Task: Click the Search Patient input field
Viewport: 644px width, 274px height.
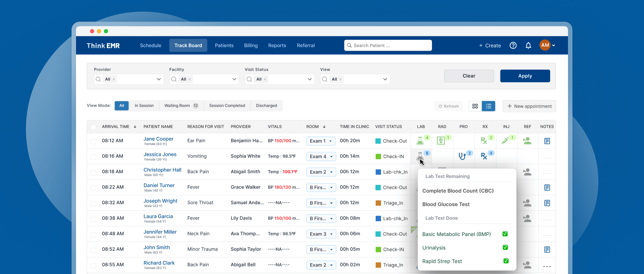Action: [x=387, y=45]
